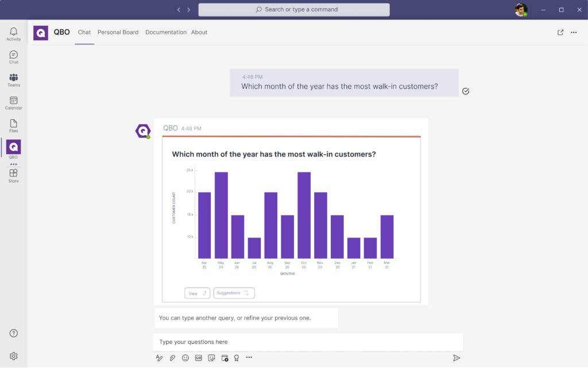Click the View button below chart
The height and width of the screenshot is (368, 588).
[x=197, y=293]
